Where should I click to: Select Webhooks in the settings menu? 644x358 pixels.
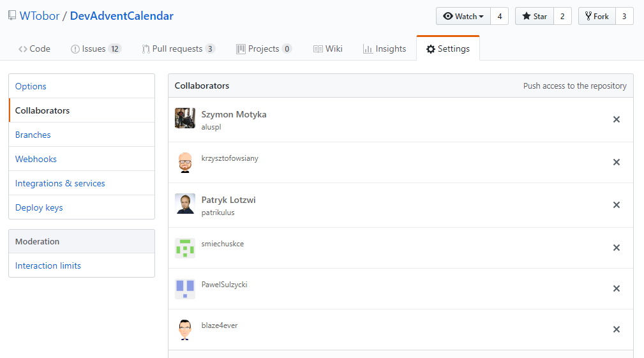(x=36, y=159)
